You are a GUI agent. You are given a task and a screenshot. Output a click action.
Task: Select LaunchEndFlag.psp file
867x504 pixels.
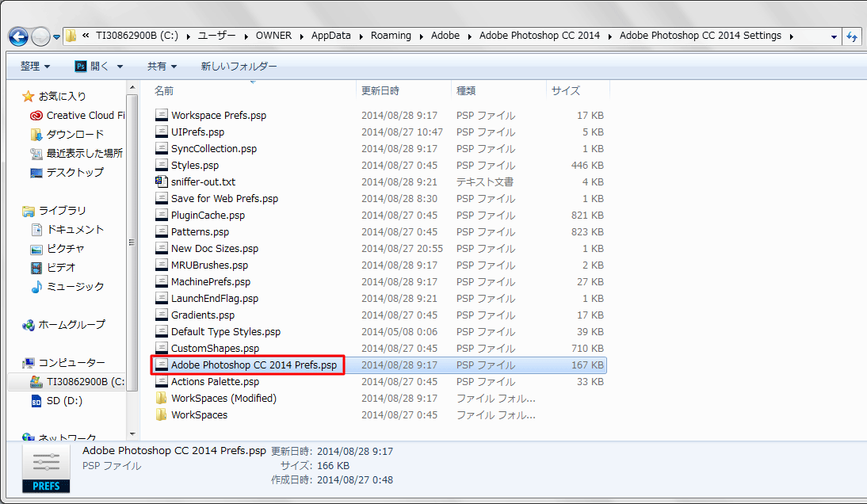pos(215,299)
